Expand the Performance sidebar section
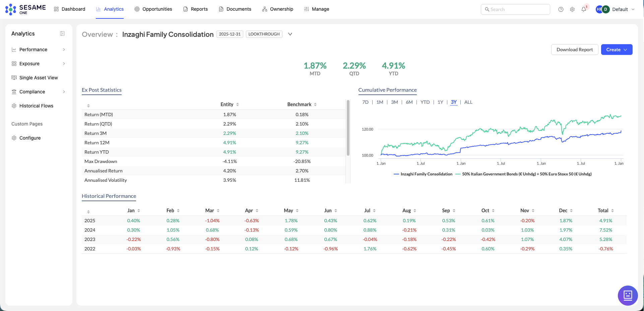 pyautogui.click(x=64, y=50)
